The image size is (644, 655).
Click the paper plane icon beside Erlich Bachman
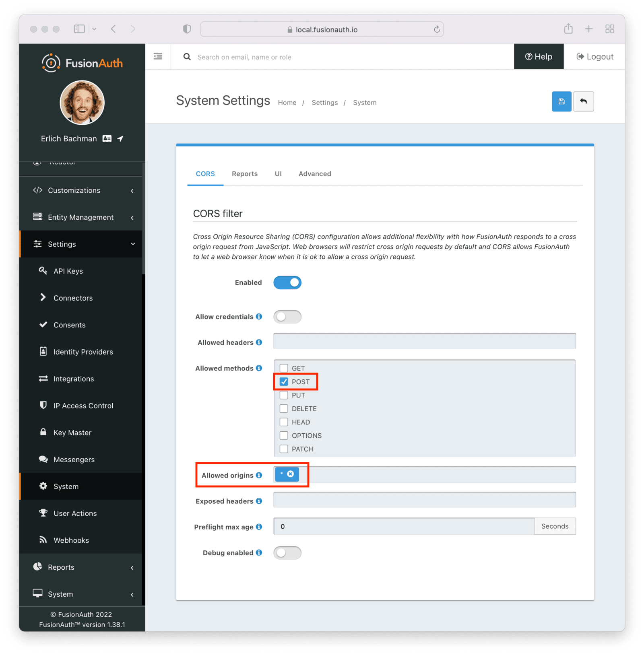(120, 138)
